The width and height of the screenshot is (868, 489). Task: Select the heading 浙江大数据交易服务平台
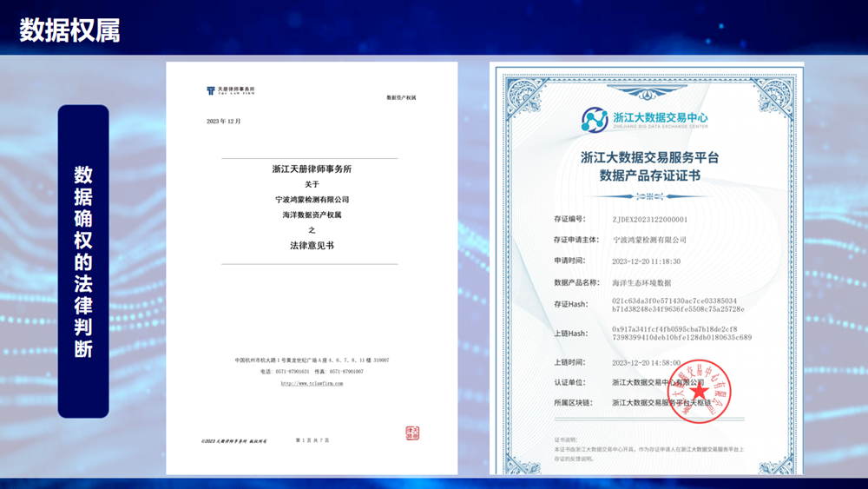coord(649,157)
